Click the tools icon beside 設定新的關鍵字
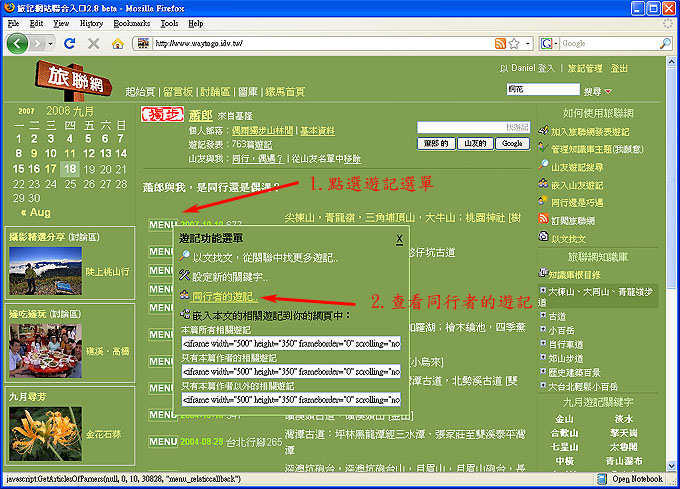Image resolution: width=680 pixels, height=489 pixels. (184, 277)
